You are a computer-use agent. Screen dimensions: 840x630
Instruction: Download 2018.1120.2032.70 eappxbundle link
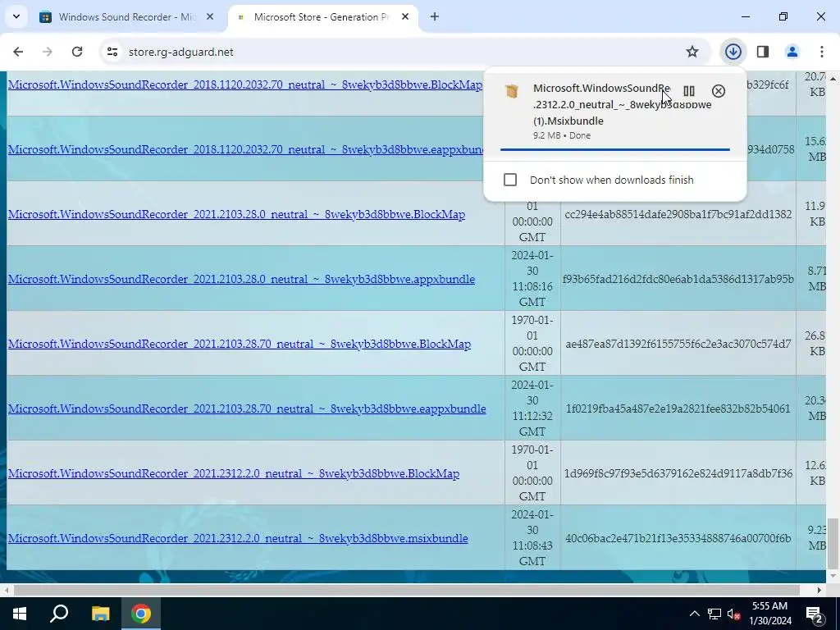pyautogui.click(x=245, y=149)
